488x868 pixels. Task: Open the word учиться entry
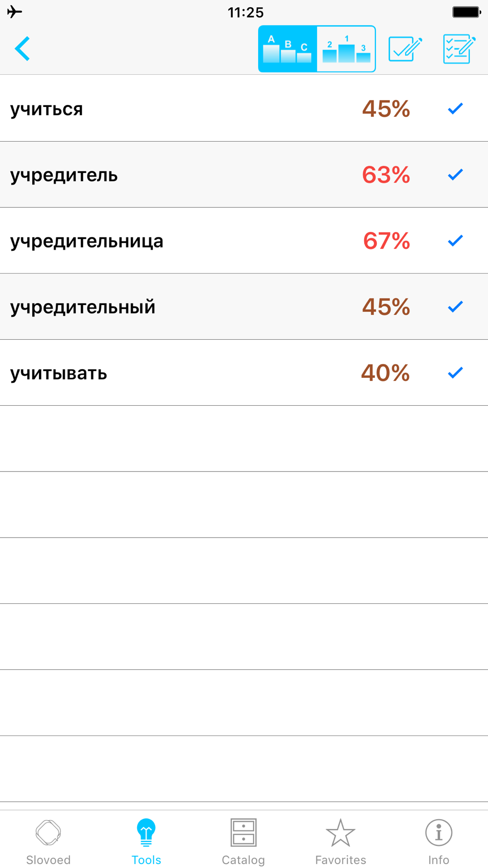[x=46, y=109]
